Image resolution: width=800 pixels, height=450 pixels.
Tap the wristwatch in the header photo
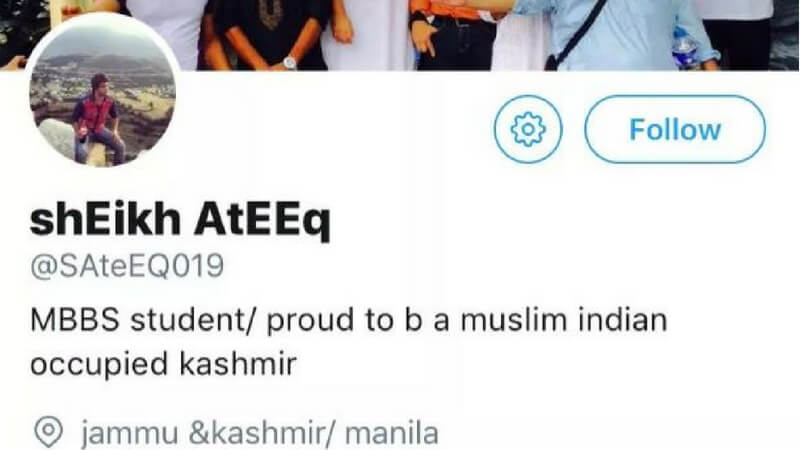point(290,62)
